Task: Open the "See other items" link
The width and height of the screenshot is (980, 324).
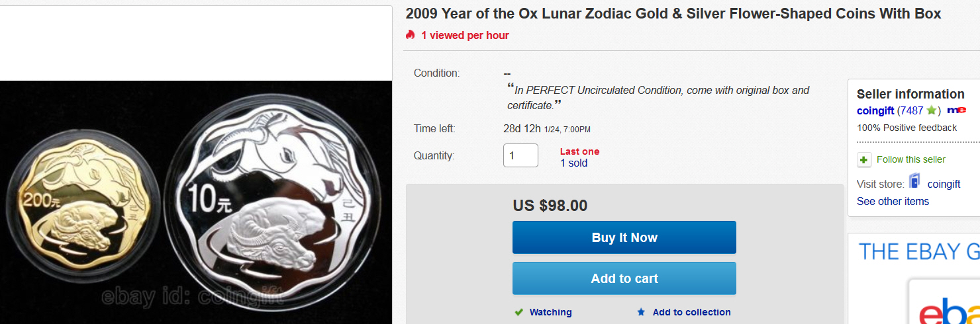Action: [x=893, y=201]
